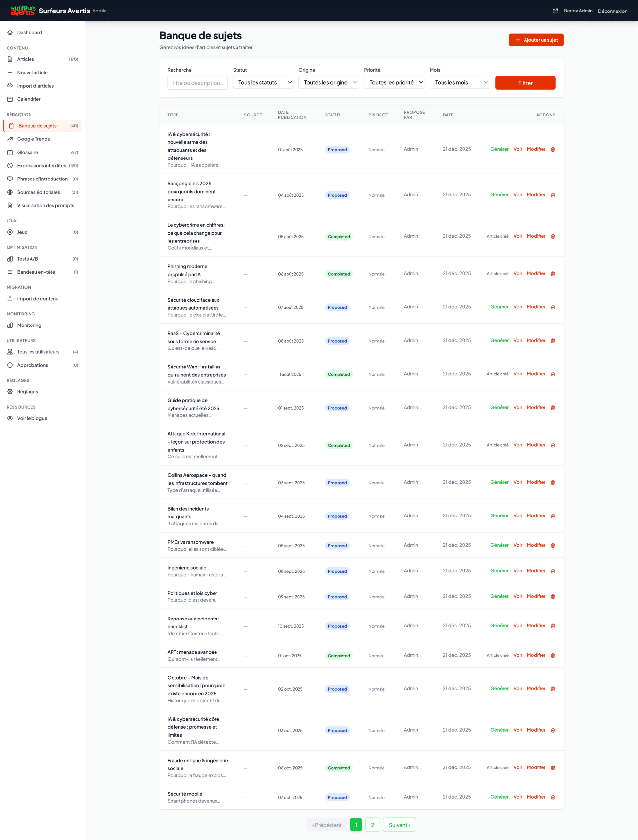The height and width of the screenshot is (840, 638).
Task: Go to Expressions interdites section
Action: point(41,166)
